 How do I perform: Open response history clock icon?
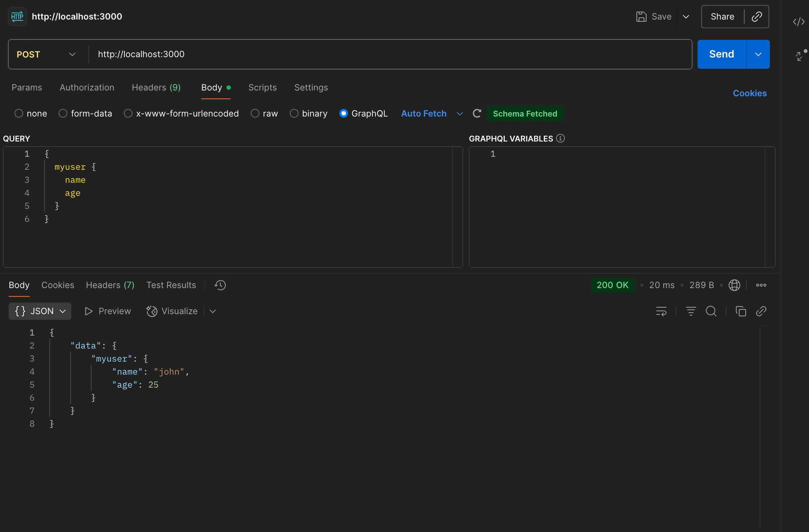(x=220, y=285)
